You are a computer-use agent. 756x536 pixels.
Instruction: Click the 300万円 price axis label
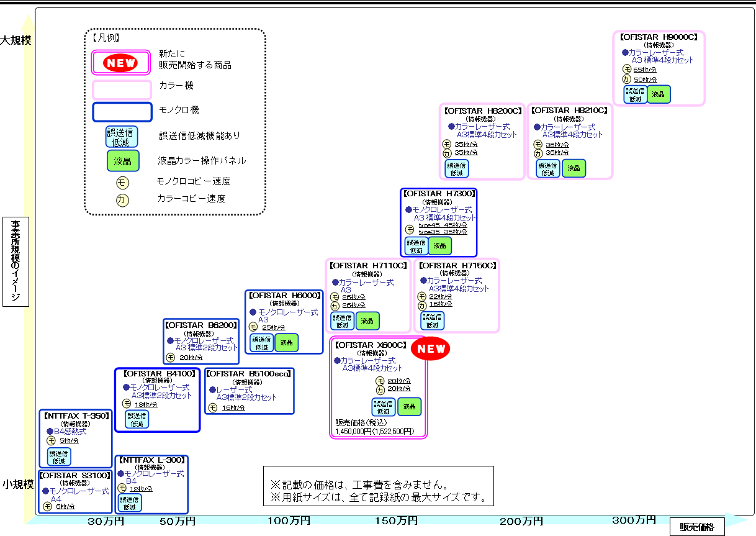pyautogui.click(x=634, y=520)
